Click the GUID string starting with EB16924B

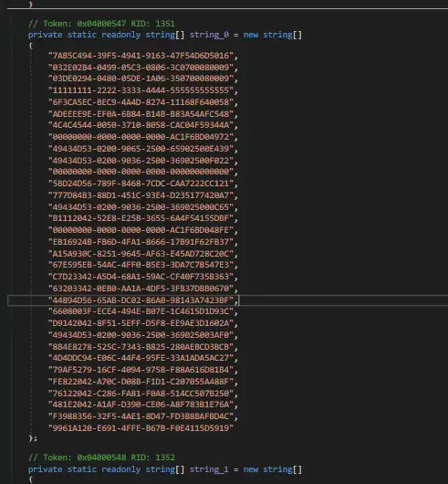coord(141,242)
